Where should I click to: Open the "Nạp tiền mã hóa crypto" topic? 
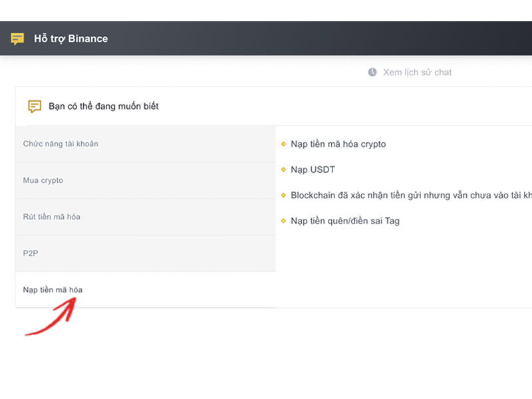338,144
